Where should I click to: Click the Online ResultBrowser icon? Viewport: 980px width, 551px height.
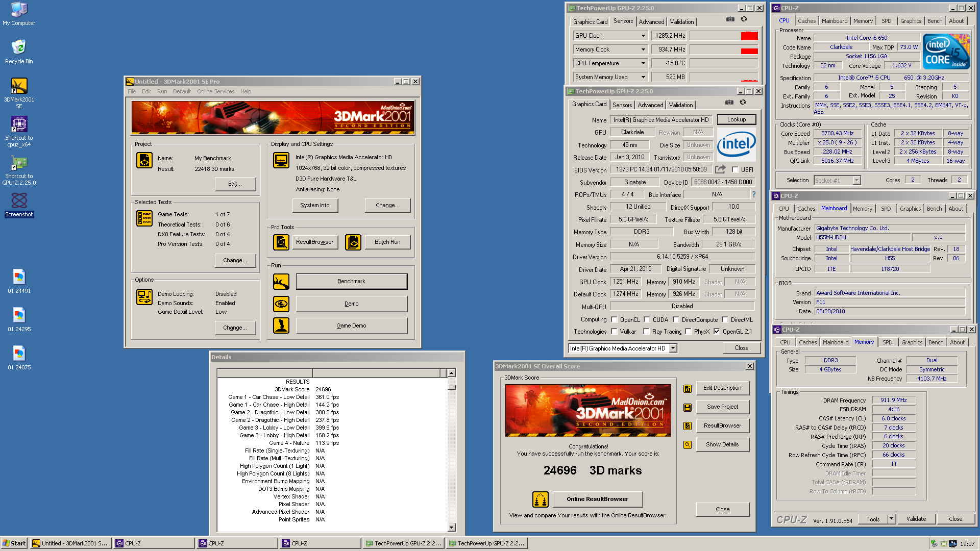540,499
